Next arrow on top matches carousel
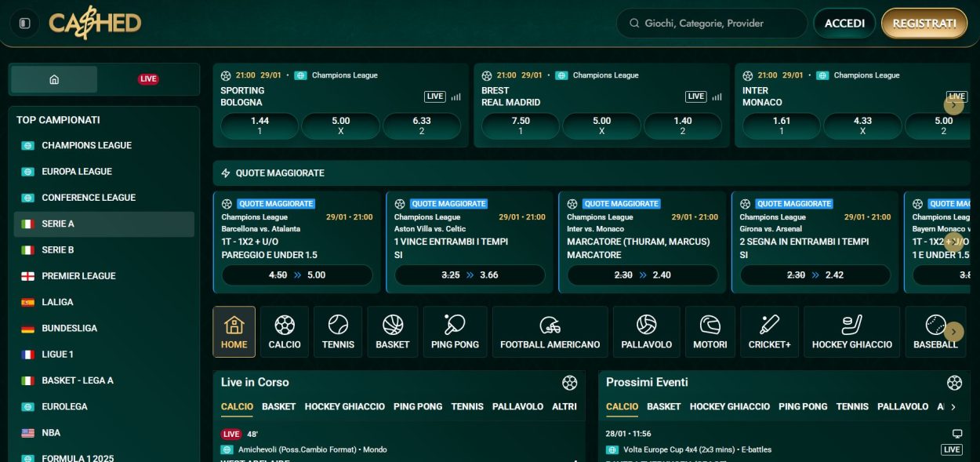980x462 pixels. point(954,104)
